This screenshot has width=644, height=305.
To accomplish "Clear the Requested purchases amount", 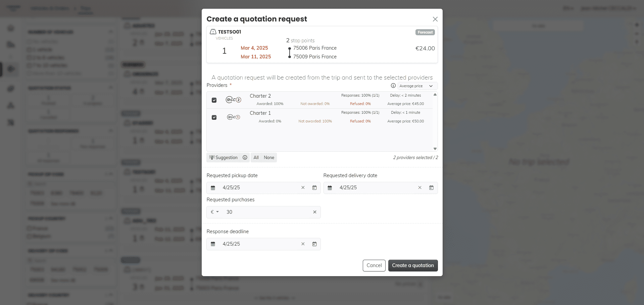I will [x=314, y=212].
